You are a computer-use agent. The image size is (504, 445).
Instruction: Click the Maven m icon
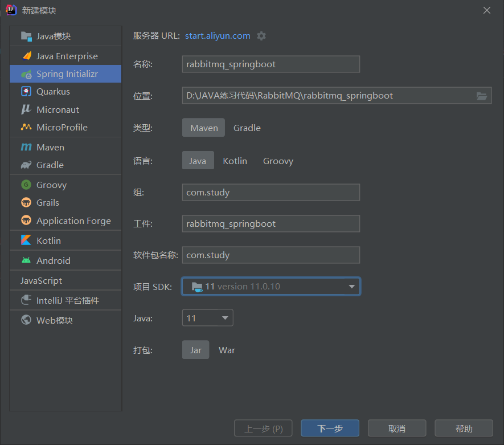[x=26, y=147]
